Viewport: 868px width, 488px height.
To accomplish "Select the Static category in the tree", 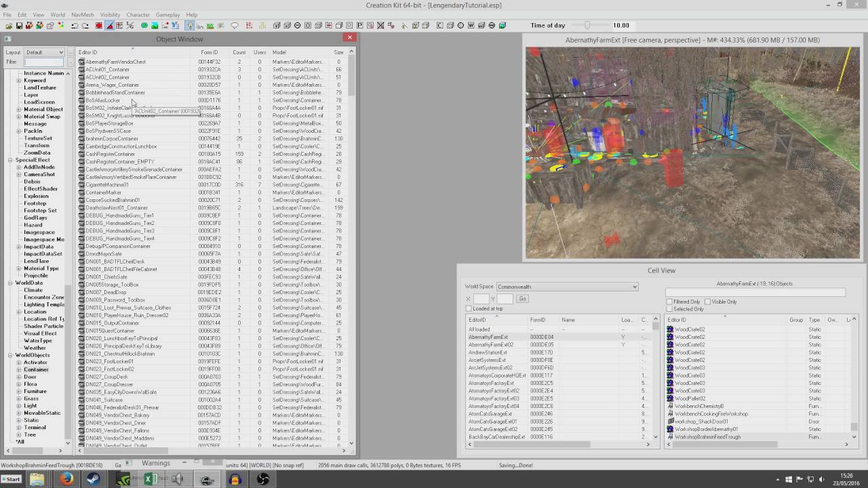I will pyautogui.click(x=31, y=421).
